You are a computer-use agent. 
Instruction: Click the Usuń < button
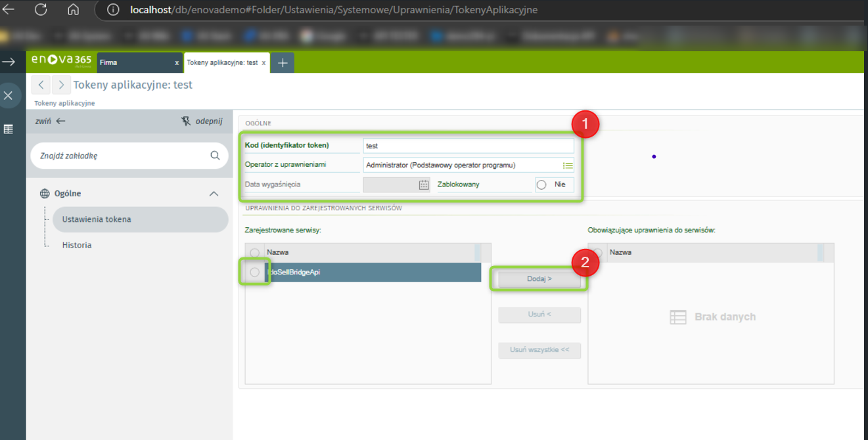click(x=539, y=315)
